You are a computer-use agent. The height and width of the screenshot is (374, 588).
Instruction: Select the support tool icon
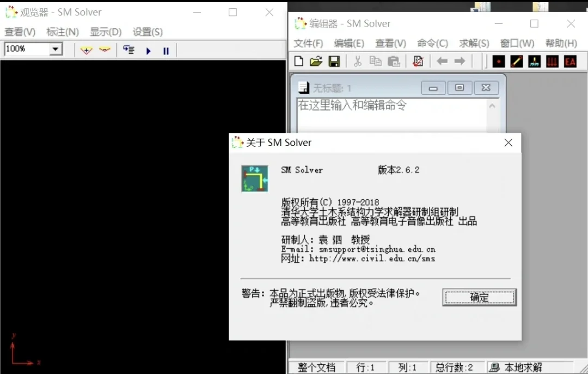[x=534, y=61]
